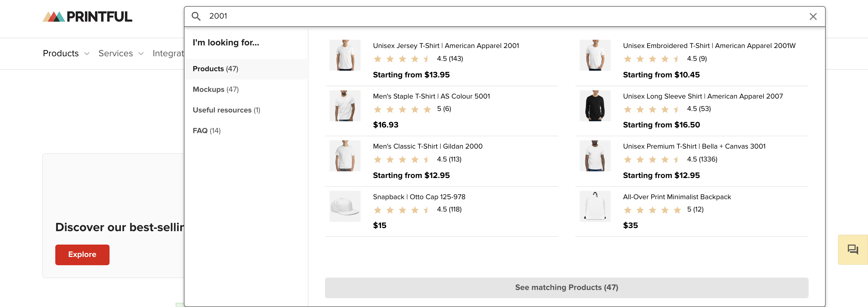This screenshot has width=868, height=307.
Task: Clear the search with the X icon
Action: pyautogui.click(x=813, y=17)
